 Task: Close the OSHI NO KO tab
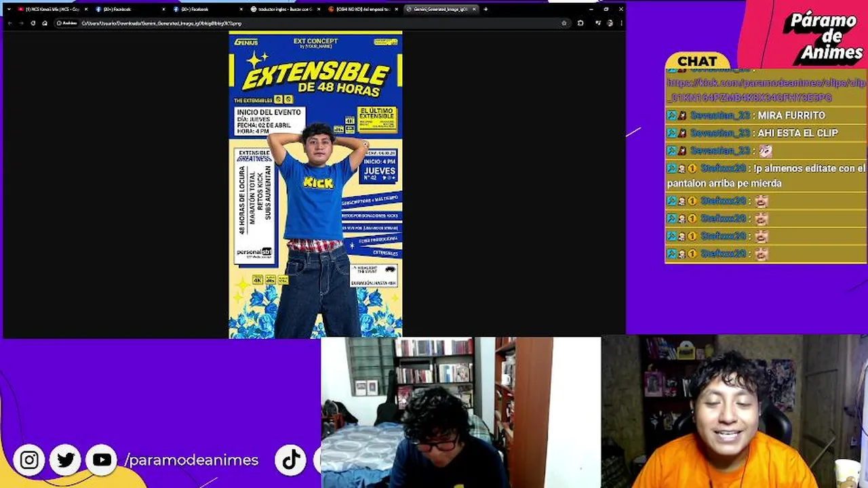click(x=397, y=9)
